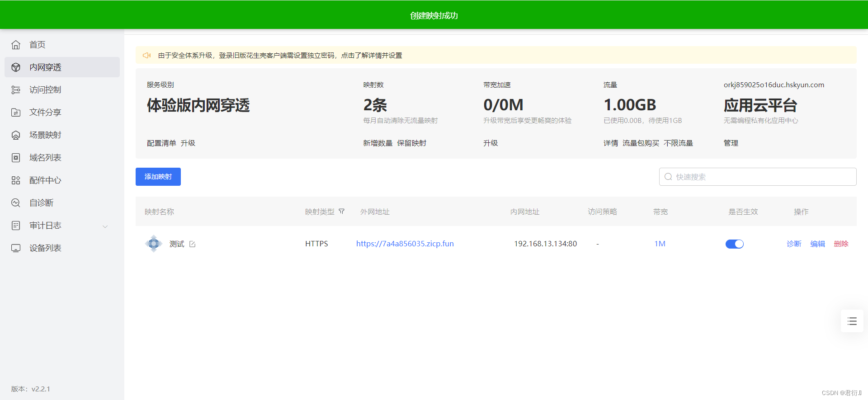Click the security upgrade notice text
The height and width of the screenshot is (400, 868).
pyautogui.click(x=280, y=55)
